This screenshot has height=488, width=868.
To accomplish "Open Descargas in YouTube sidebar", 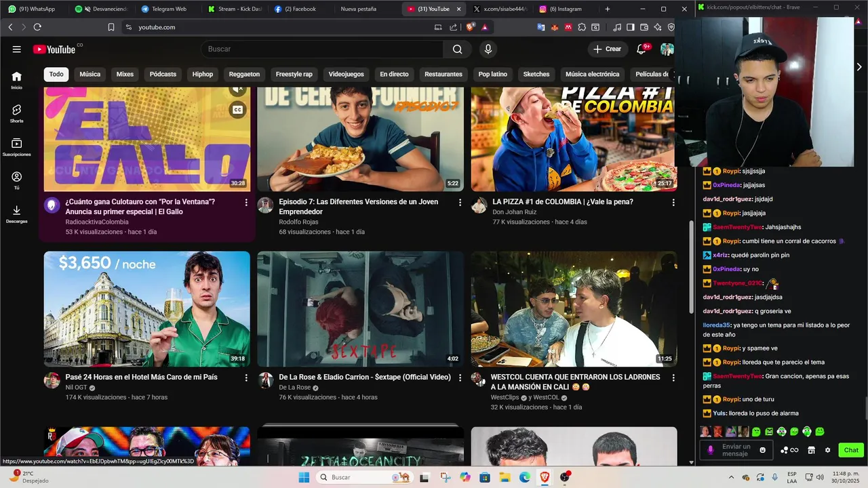I will (16, 214).
